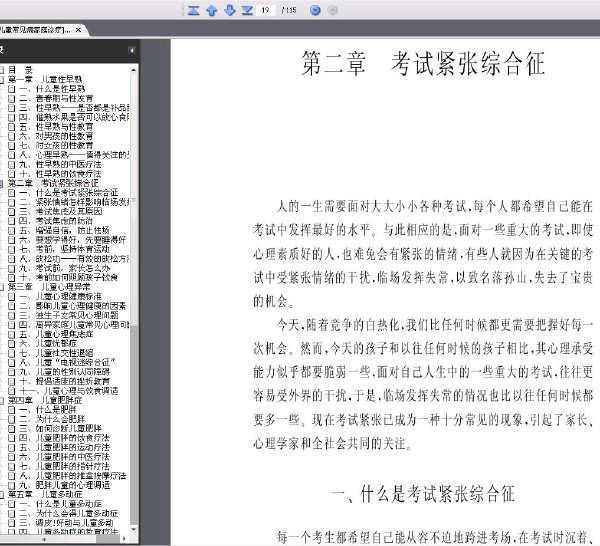Collapse the bookmarks panel with the arrow button
600x546 pixels.
pos(132,50)
